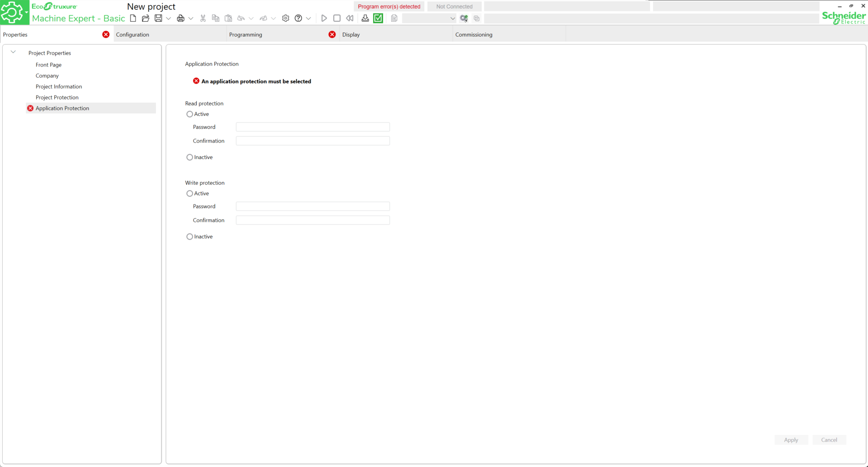Click the Stop controller square icon
The image size is (868, 467).
(x=337, y=19)
